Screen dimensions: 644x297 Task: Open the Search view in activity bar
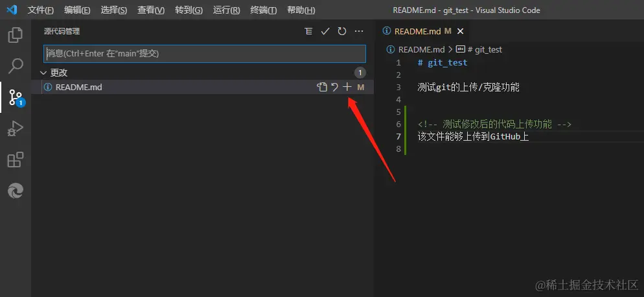(16, 65)
